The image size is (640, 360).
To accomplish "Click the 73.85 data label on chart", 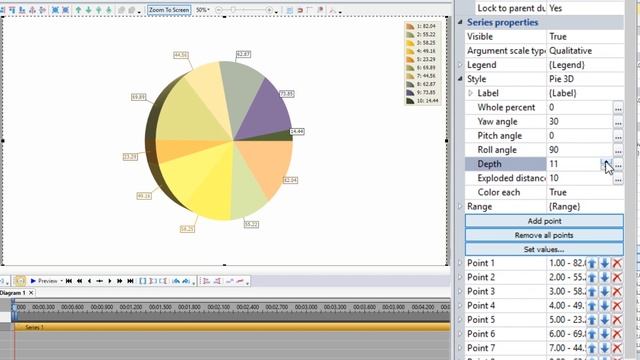I will [x=287, y=93].
